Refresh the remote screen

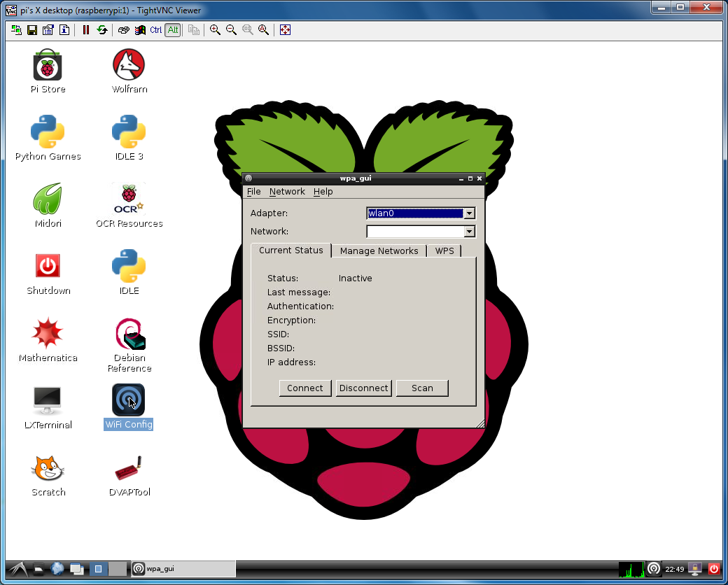point(102,30)
